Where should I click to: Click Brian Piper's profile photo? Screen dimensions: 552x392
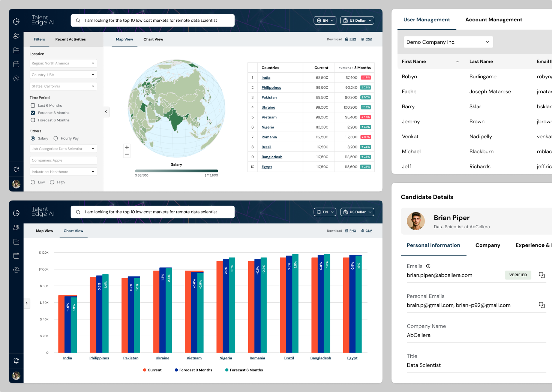click(415, 221)
